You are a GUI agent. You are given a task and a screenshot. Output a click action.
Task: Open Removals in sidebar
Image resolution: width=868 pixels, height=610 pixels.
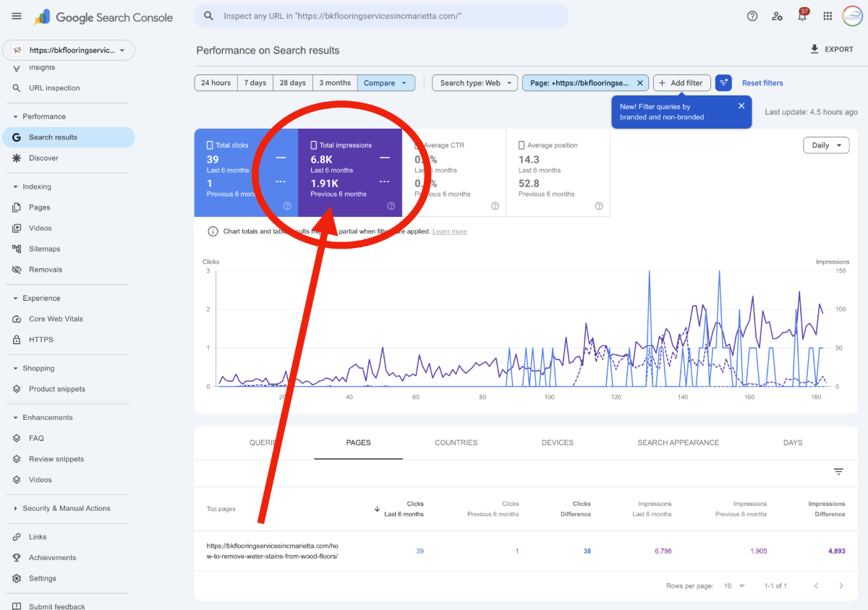point(67,270)
